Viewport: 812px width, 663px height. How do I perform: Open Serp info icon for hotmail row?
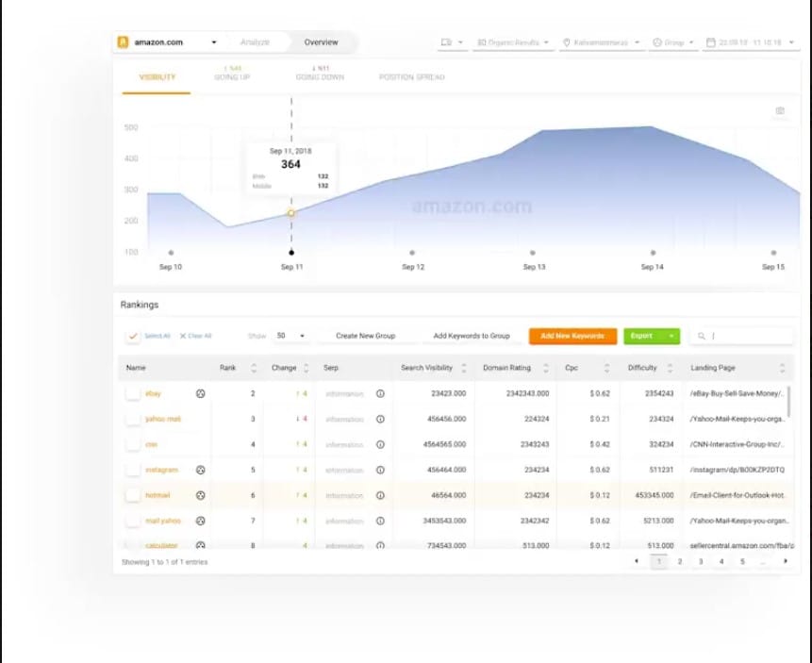380,495
